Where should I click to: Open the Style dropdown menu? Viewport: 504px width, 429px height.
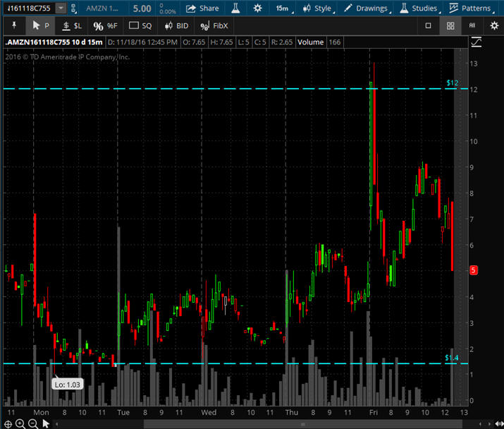pyautogui.click(x=316, y=8)
